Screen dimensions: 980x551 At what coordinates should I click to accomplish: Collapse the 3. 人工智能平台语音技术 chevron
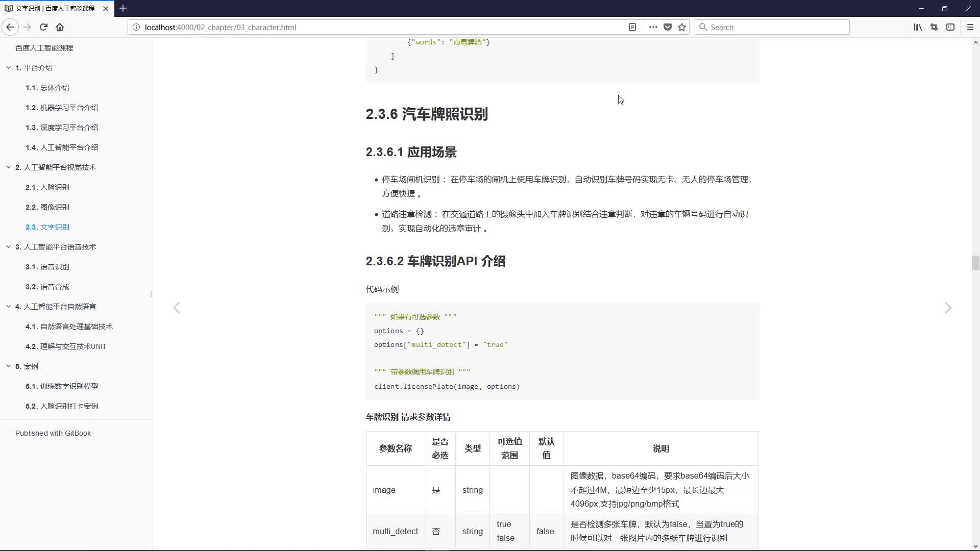tap(8, 246)
